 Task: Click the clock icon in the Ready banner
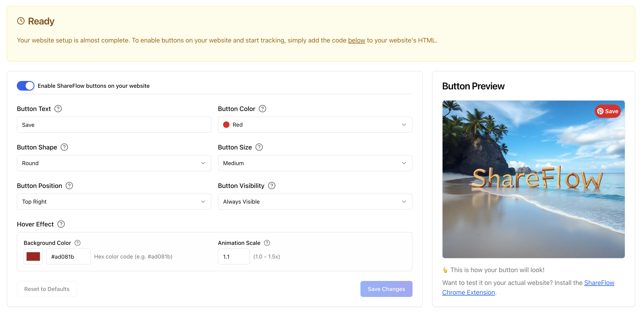(21, 21)
